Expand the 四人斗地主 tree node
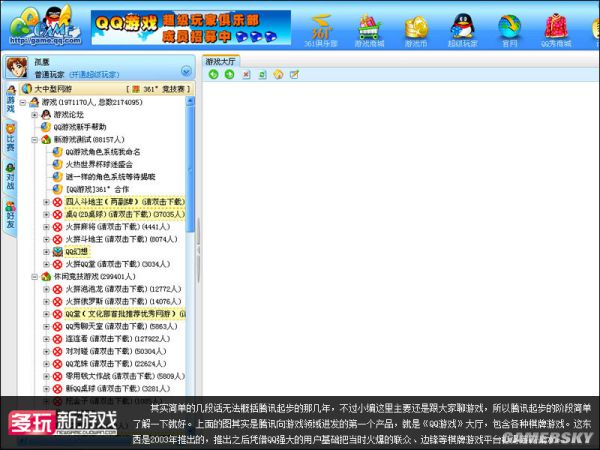The width and height of the screenshot is (600, 450). click(x=46, y=202)
